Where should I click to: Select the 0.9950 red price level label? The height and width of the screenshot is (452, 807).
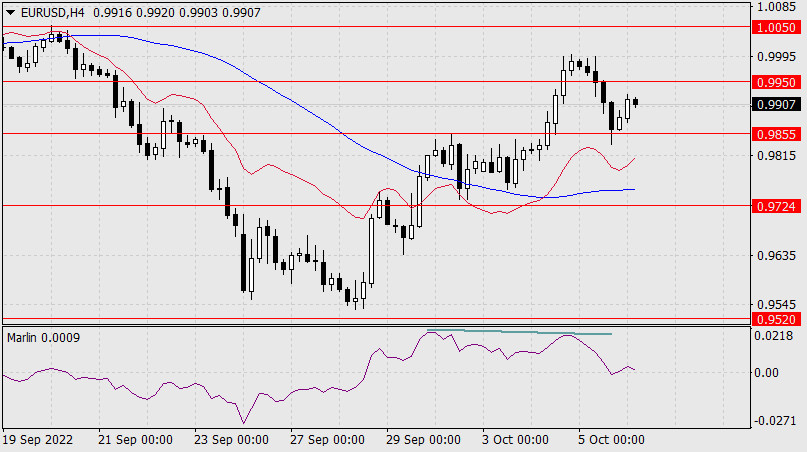pos(777,81)
